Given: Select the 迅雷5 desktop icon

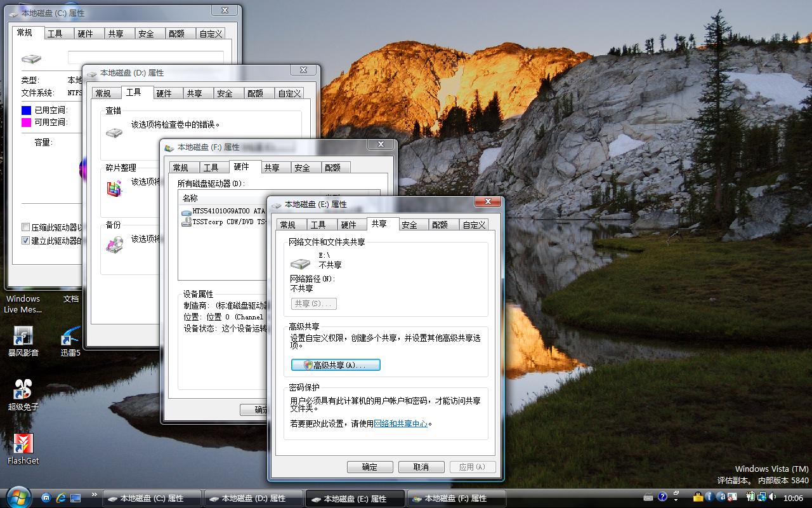Looking at the screenshot, I should click(x=70, y=342).
